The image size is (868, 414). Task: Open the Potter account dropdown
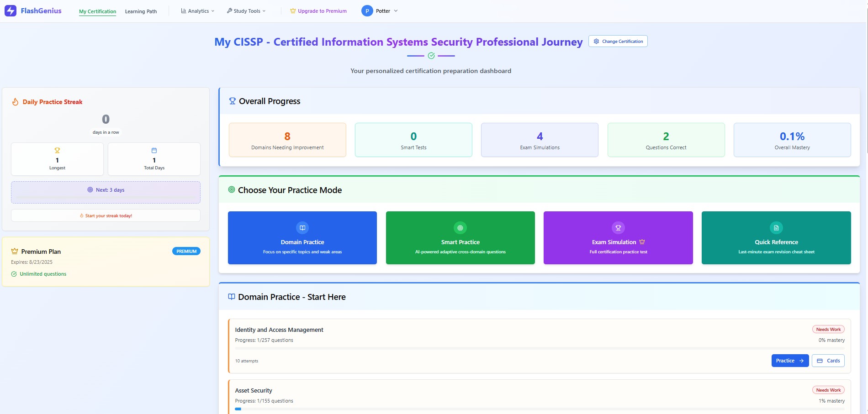(x=380, y=10)
